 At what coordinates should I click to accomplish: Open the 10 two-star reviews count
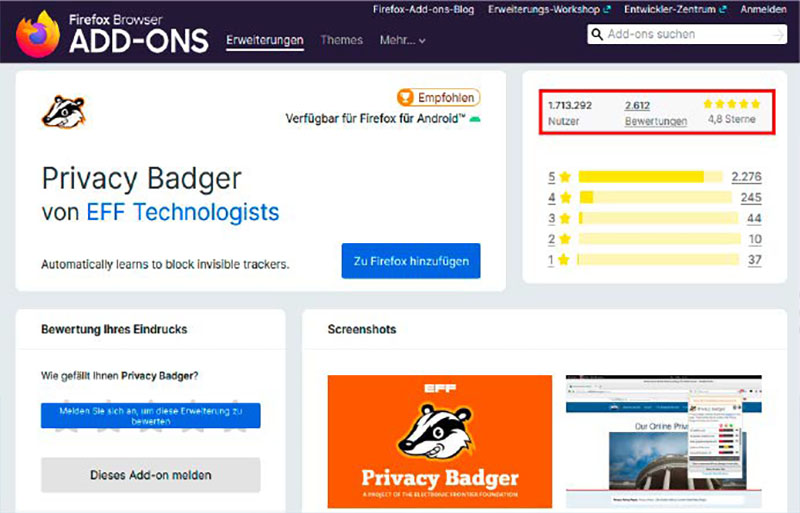(755, 239)
